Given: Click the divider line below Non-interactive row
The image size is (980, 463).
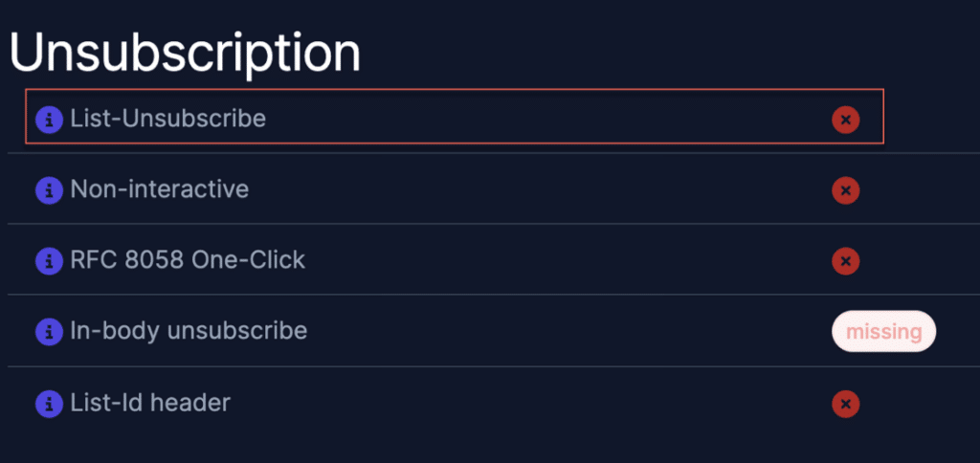Looking at the screenshot, I should tap(494, 224).
